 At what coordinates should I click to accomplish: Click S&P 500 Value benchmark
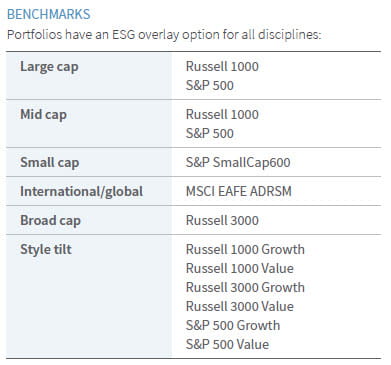pyautogui.click(x=227, y=344)
